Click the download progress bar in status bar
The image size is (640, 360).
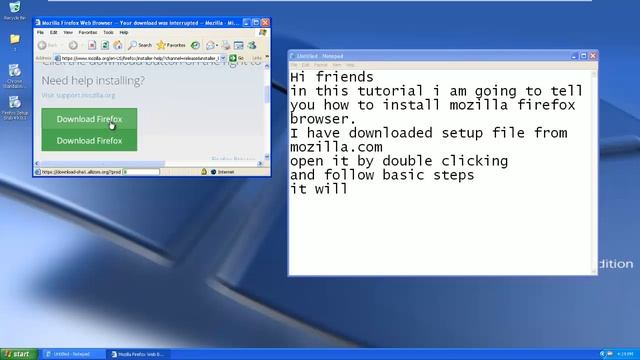[141, 172]
